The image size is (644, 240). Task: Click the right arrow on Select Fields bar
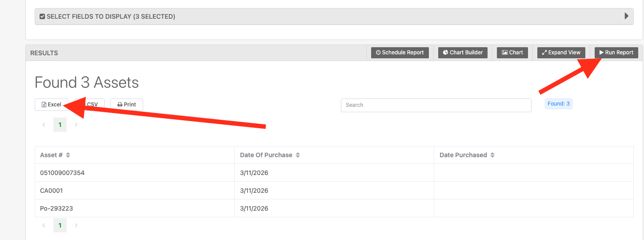point(626,16)
